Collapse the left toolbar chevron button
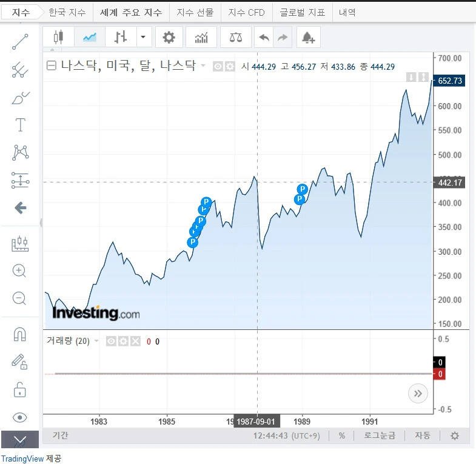Image resolution: width=476 pixels, height=464 pixels. click(x=20, y=439)
